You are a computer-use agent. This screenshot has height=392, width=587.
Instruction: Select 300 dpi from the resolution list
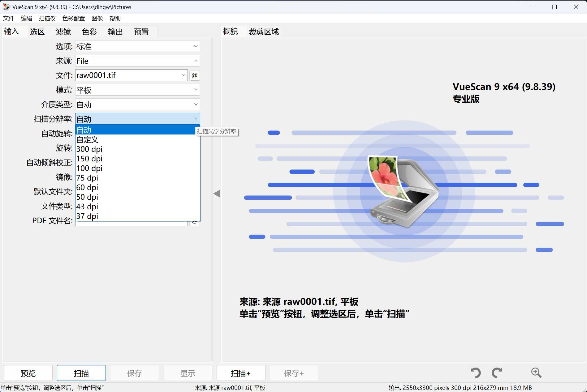click(89, 149)
